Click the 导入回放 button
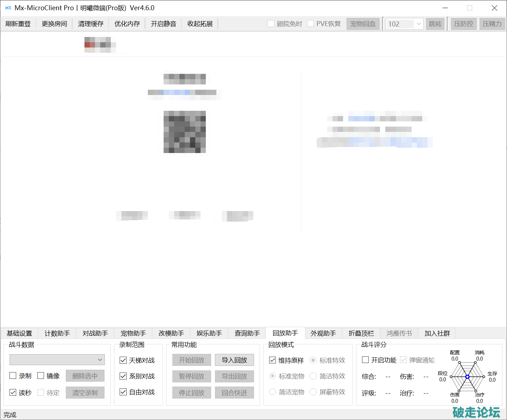The image size is (507, 420). click(234, 360)
